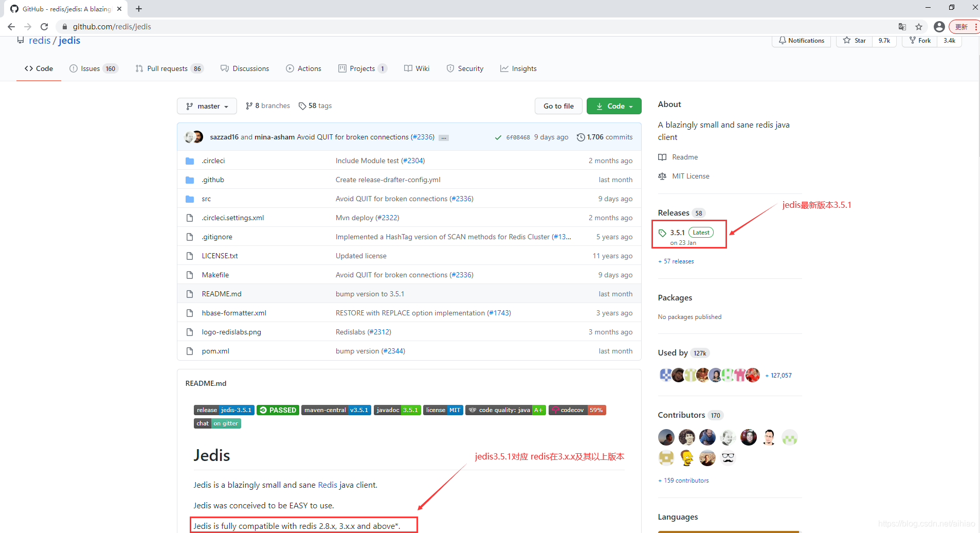Click the src folder icon
980x533 pixels.
click(x=190, y=199)
